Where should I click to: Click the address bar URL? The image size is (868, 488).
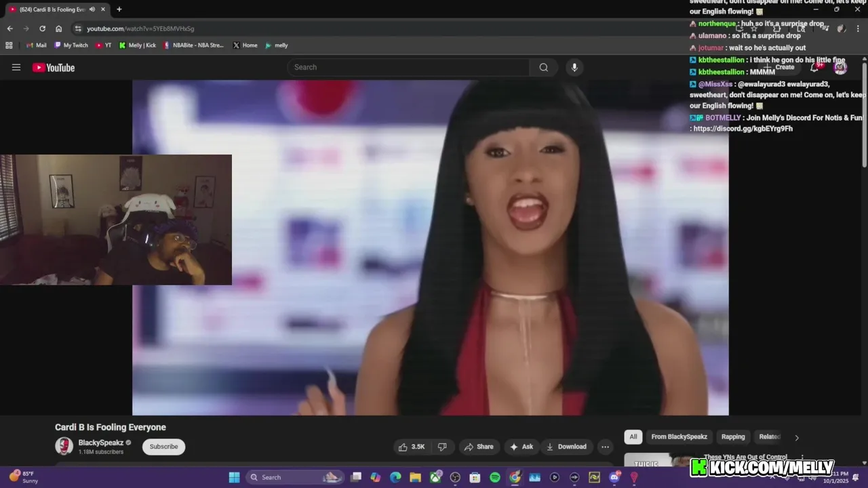pyautogui.click(x=140, y=28)
